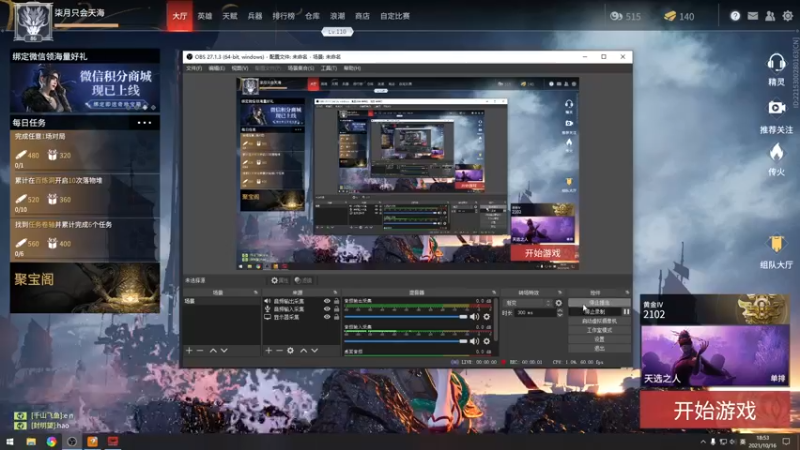Open 音频输出采集 mixer gear settings
Screen dimensions: 800x450
point(487,317)
